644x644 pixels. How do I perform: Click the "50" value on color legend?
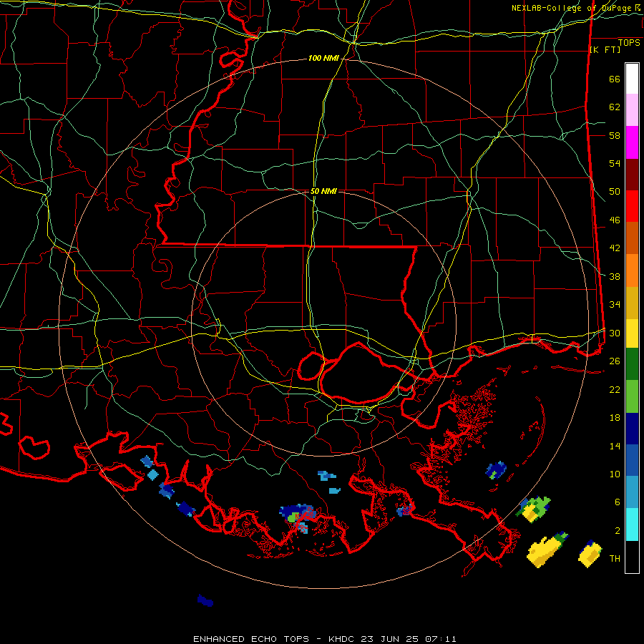click(x=615, y=192)
